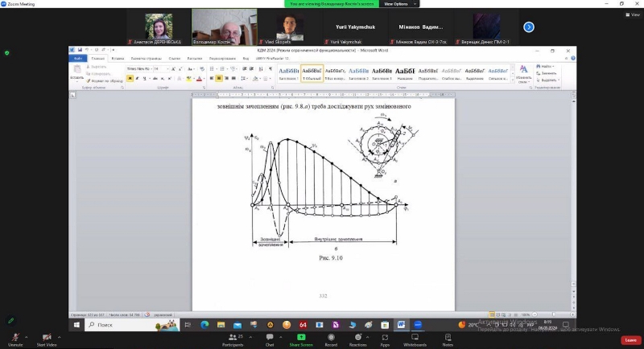
Task: Click the green Share Screen icon
Action: tap(300, 337)
